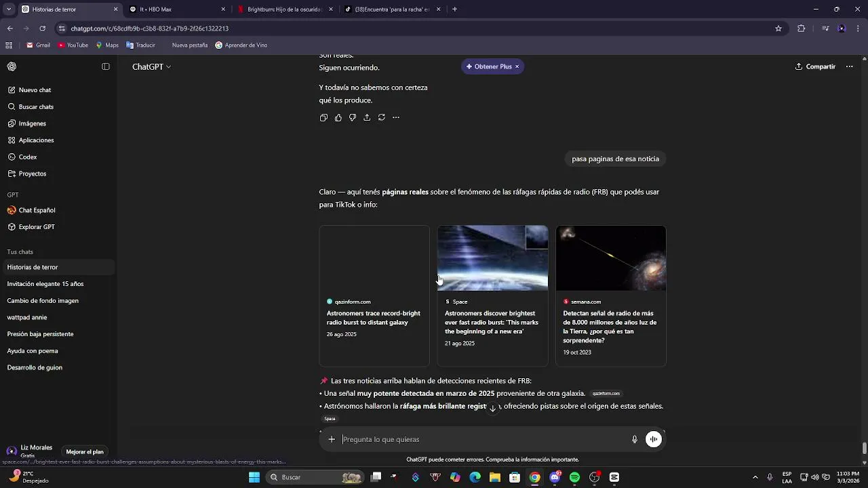Bookmark this page with star icon
Image resolution: width=868 pixels, height=488 pixels.
tap(778, 28)
